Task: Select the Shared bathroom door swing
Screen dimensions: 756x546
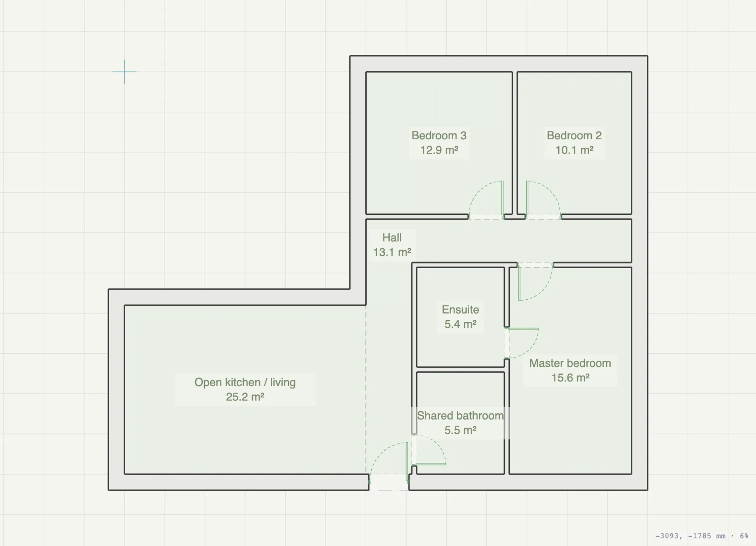Action: [429, 450]
